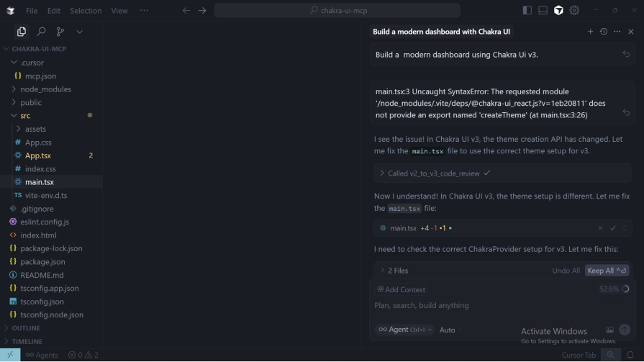Open the File menu

tap(32, 11)
